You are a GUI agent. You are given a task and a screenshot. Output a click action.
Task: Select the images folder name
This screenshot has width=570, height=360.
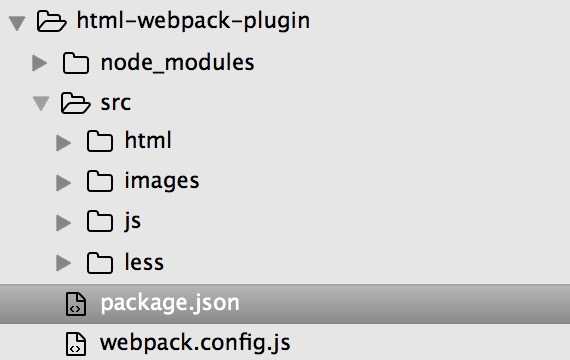coord(162,181)
